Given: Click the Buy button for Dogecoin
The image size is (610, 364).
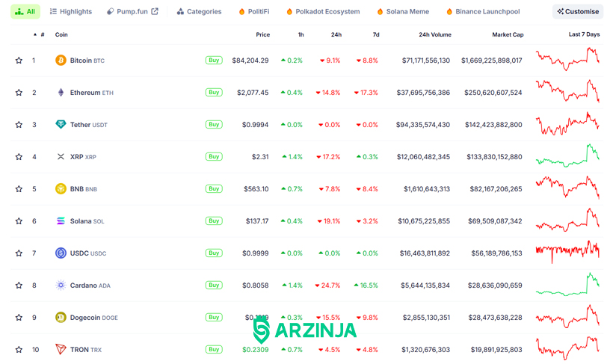Looking at the screenshot, I should coord(214,318).
